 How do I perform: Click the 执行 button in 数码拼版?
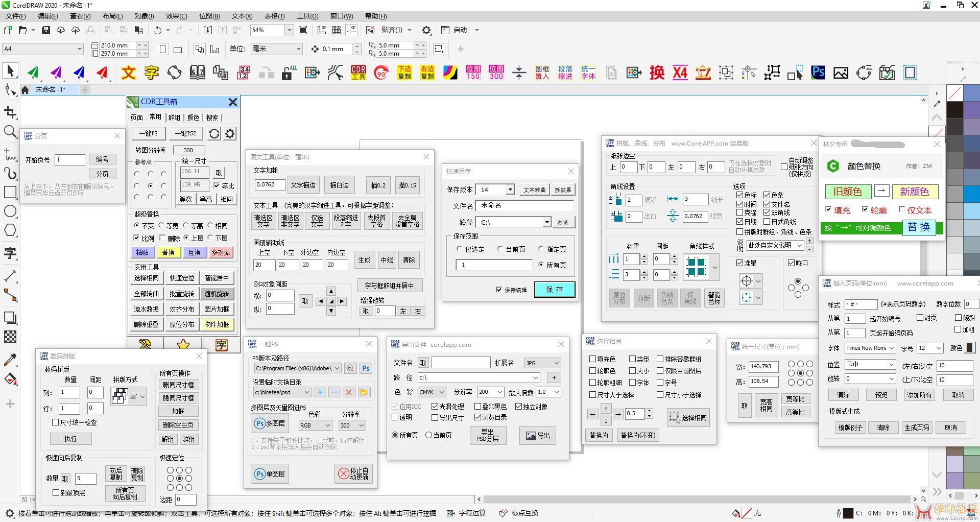tap(70, 439)
